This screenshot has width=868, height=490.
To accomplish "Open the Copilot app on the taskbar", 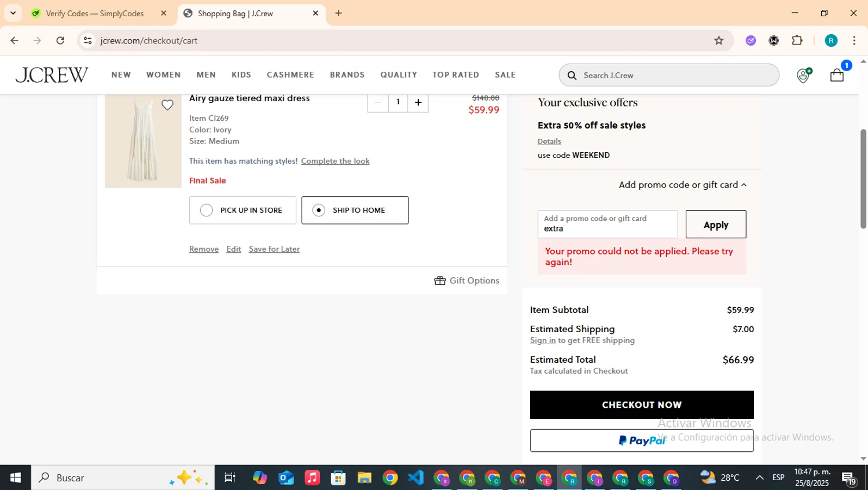I will pyautogui.click(x=260, y=478).
